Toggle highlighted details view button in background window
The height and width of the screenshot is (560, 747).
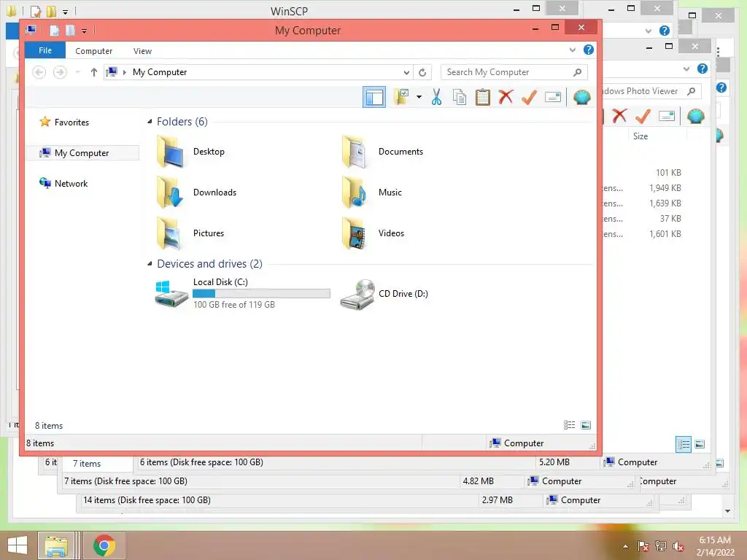pos(683,444)
